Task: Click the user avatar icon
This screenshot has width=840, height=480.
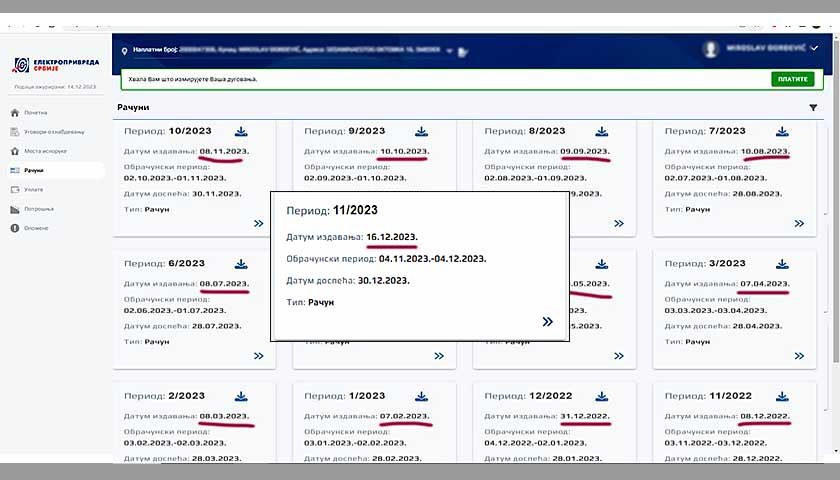Action: 711,49
